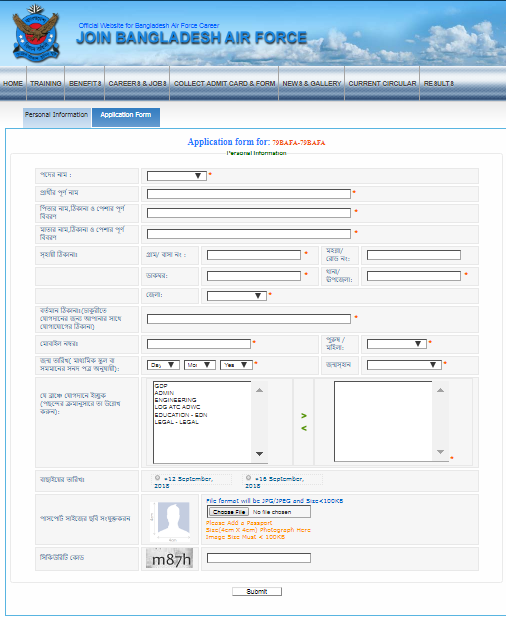Click the thana/upazila field
Viewport: 506px width, 617px height.
414,276
